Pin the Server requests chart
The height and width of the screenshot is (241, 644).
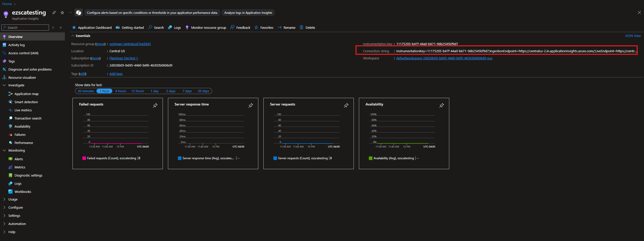346,105
